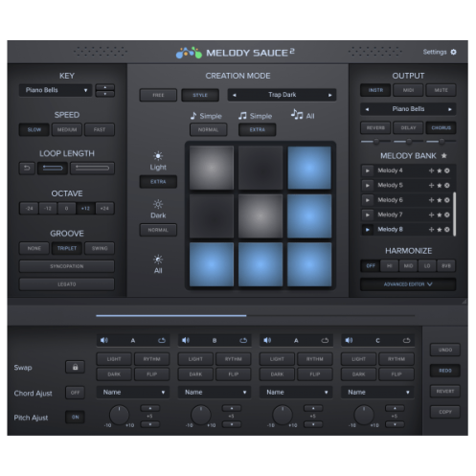Click previous style arrow beside Trap Dark
476x476 pixels.
[235, 95]
